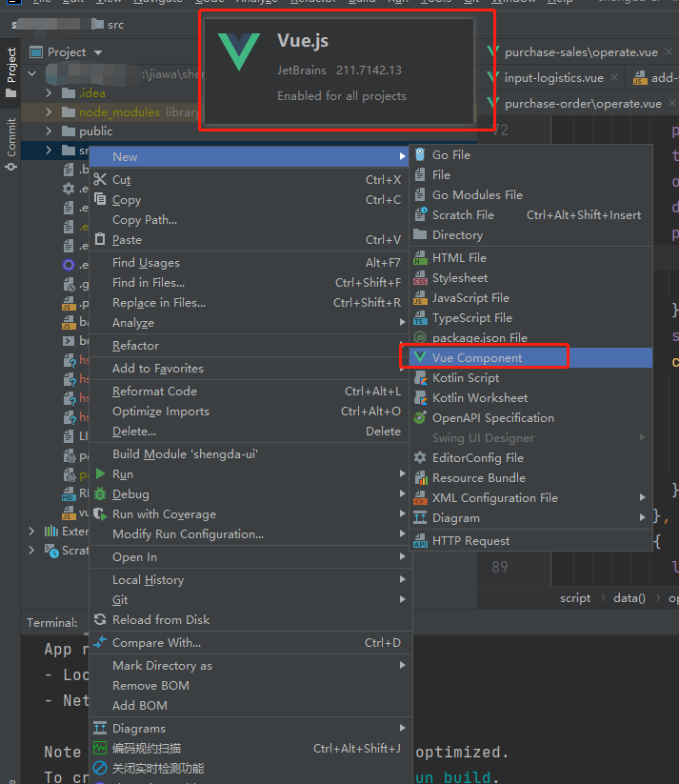Click the Vue Component V icon

pyautogui.click(x=420, y=357)
